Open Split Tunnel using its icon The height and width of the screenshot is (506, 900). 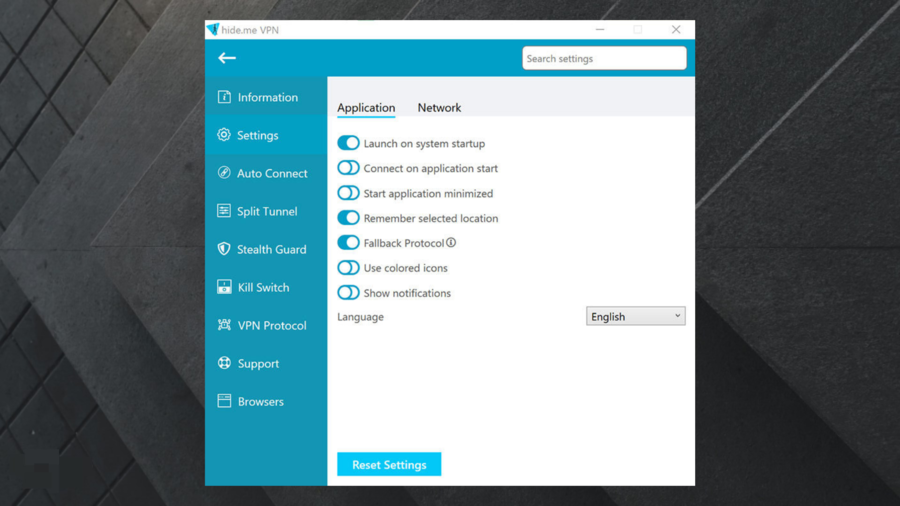224,211
